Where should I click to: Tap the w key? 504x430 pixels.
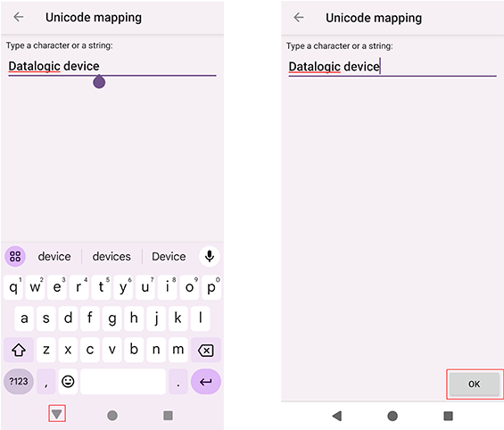click(x=35, y=287)
